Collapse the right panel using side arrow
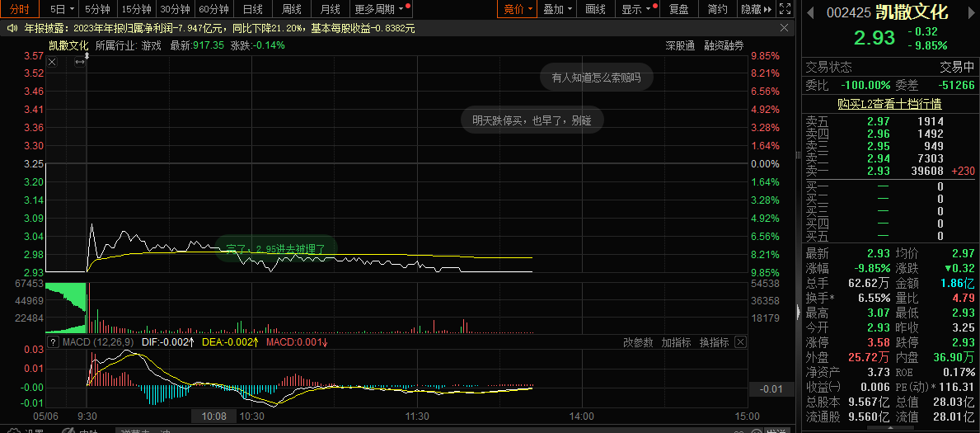980x433 pixels. click(x=798, y=313)
